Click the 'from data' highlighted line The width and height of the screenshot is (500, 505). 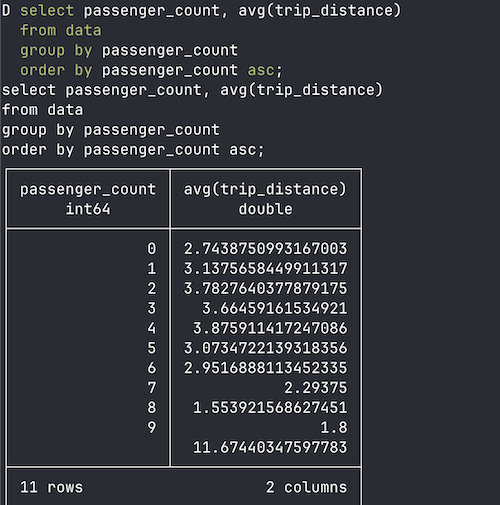click(x=61, y=30)
